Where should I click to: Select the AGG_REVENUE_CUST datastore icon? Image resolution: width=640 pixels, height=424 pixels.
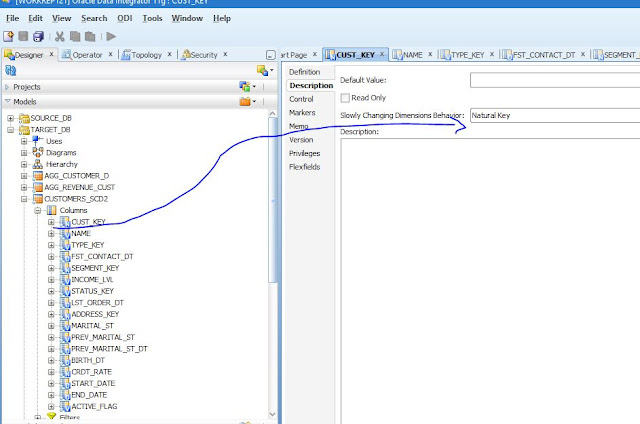tap(38, 187)
